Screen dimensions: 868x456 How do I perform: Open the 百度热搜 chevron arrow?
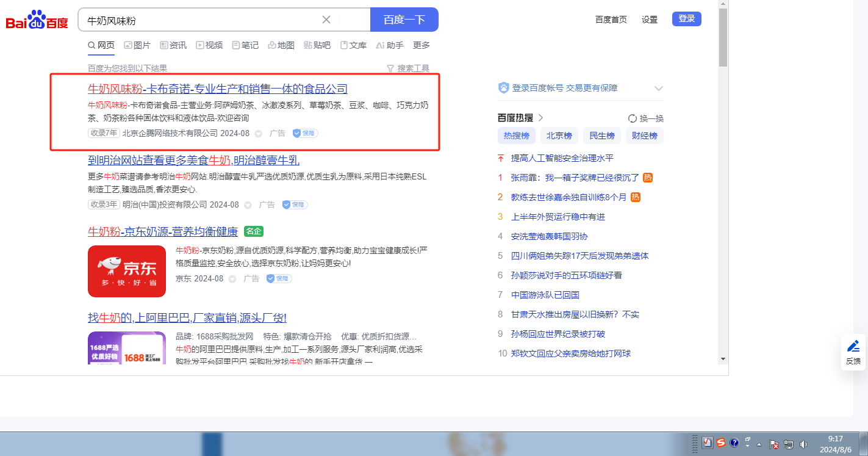click(x=540, y=118)
